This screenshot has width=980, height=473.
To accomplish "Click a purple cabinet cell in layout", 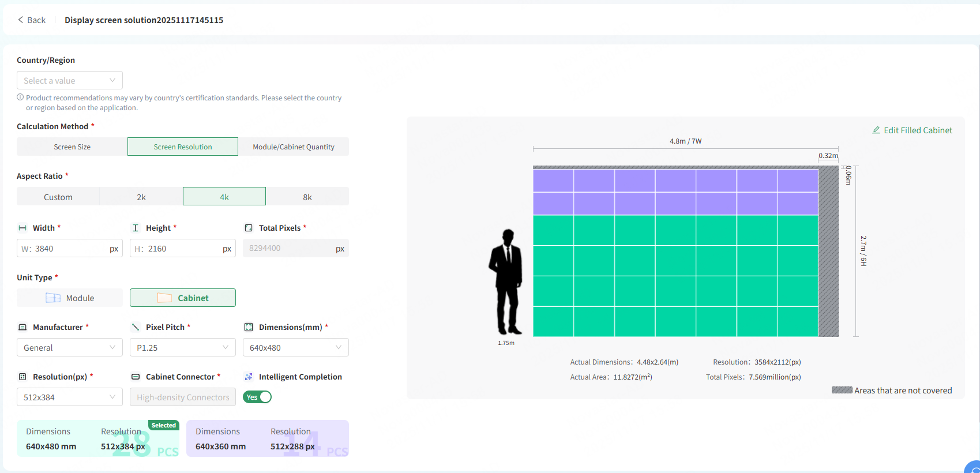I will tap(594, 181).
